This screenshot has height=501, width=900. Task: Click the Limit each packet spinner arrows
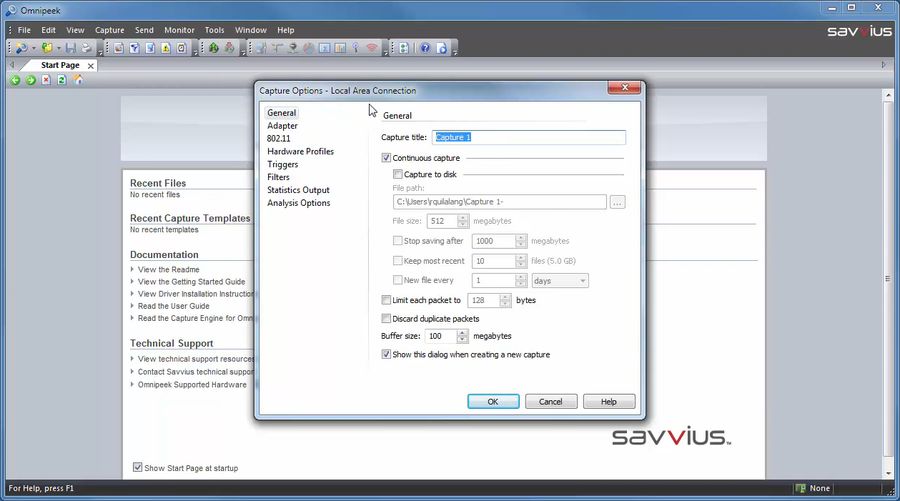point(505,300)
